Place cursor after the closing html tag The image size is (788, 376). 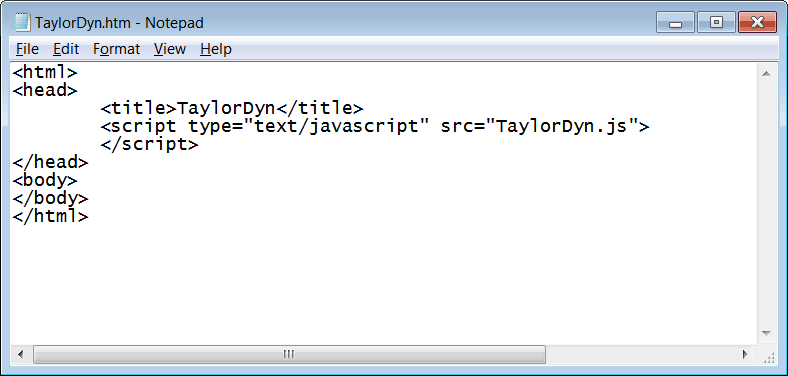point(89,217)
